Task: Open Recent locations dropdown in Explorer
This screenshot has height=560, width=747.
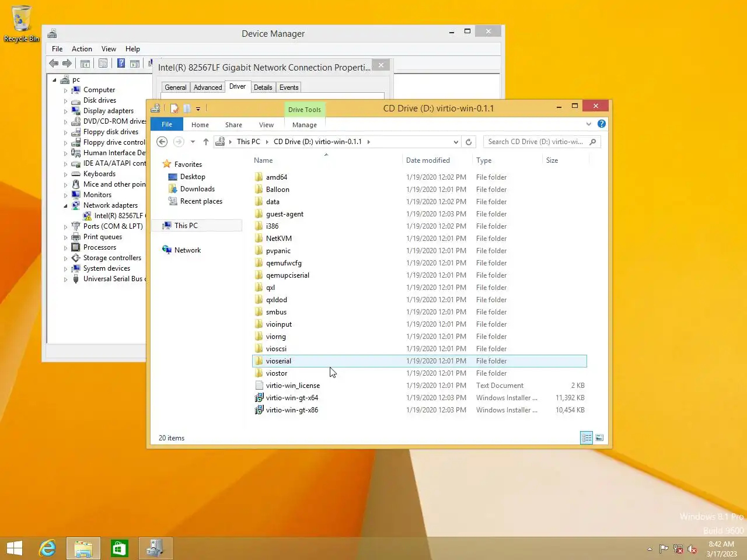Action: (193, 142)
